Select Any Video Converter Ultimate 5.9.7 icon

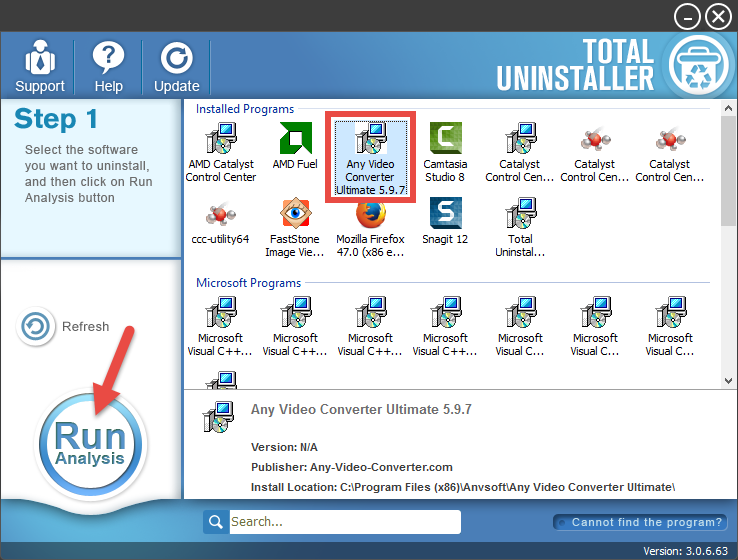[x=370, y=158]
